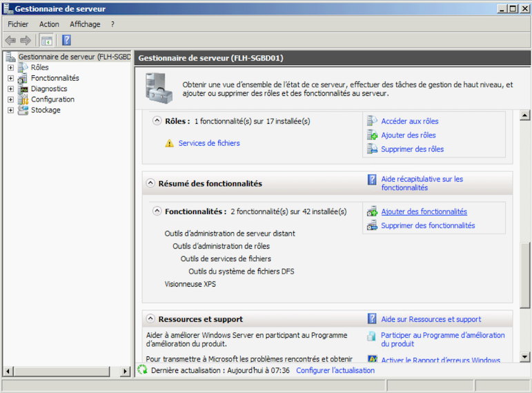Click the tree pane scroll right arrow
532x393 pixels.
(x=125, y=372)
